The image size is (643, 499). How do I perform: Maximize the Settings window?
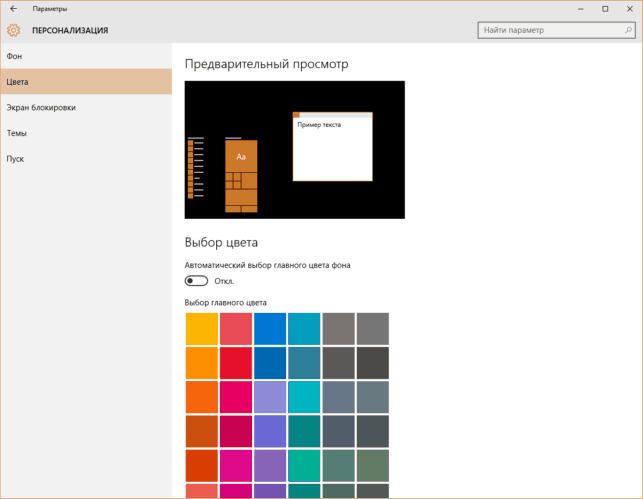[605, 9]
